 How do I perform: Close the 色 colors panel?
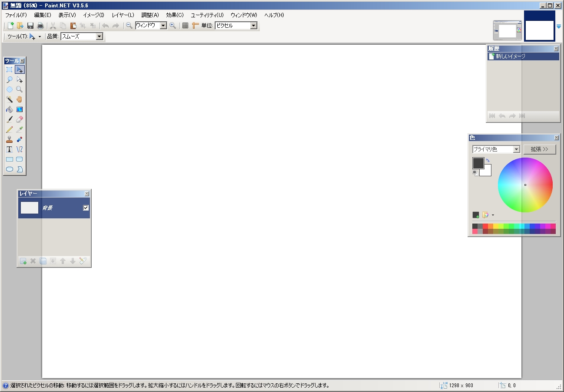pyautogui.click(x=557, y=138)
